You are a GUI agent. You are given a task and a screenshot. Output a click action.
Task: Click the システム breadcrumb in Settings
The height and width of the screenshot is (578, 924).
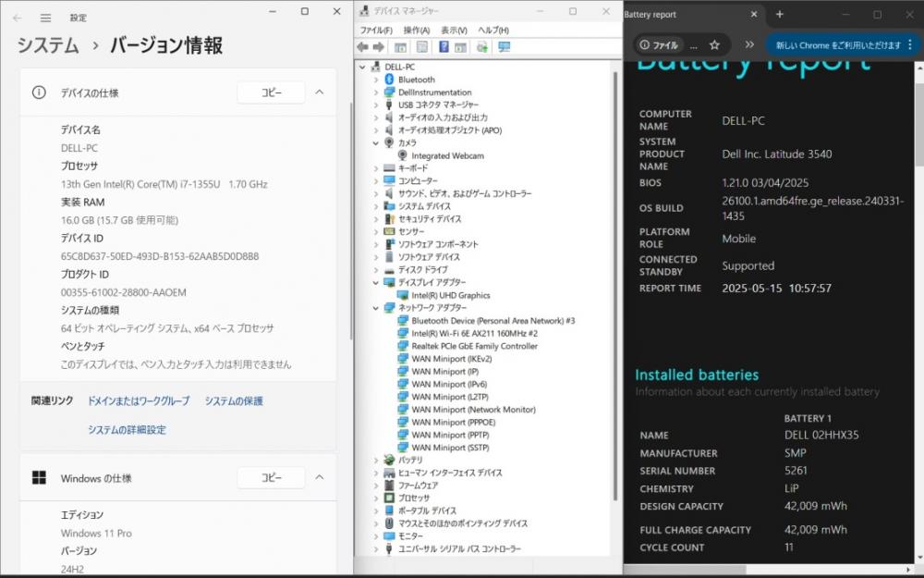click(48, 45)
